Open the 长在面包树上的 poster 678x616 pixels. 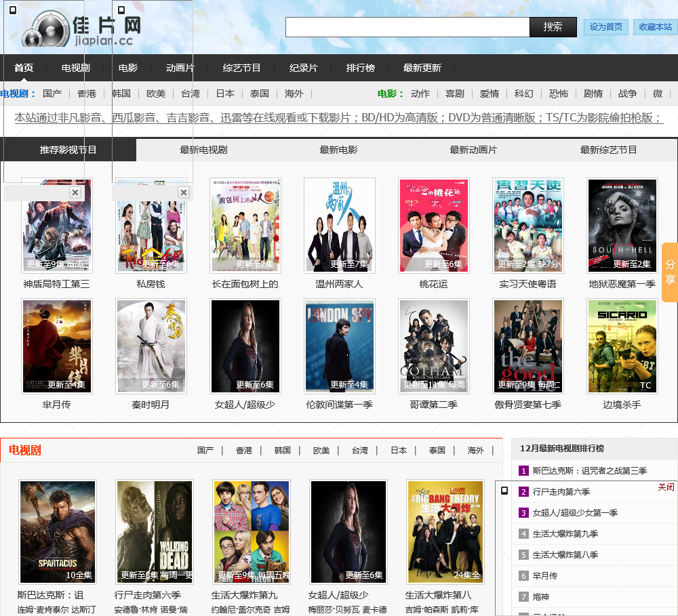[245, 225]
